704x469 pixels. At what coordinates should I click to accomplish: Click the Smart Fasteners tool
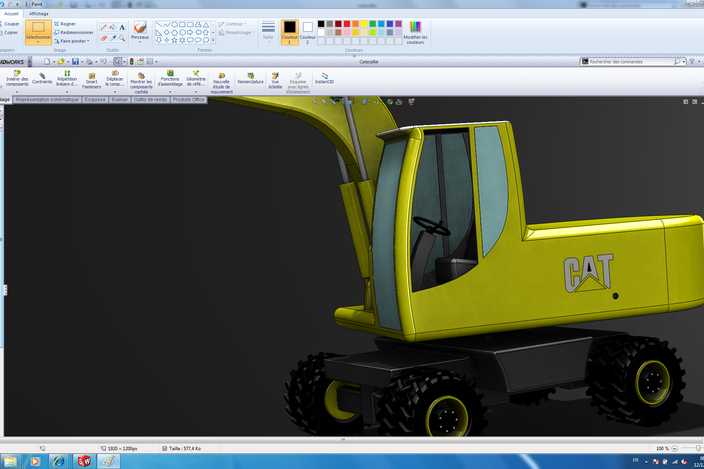click(92, 80)
